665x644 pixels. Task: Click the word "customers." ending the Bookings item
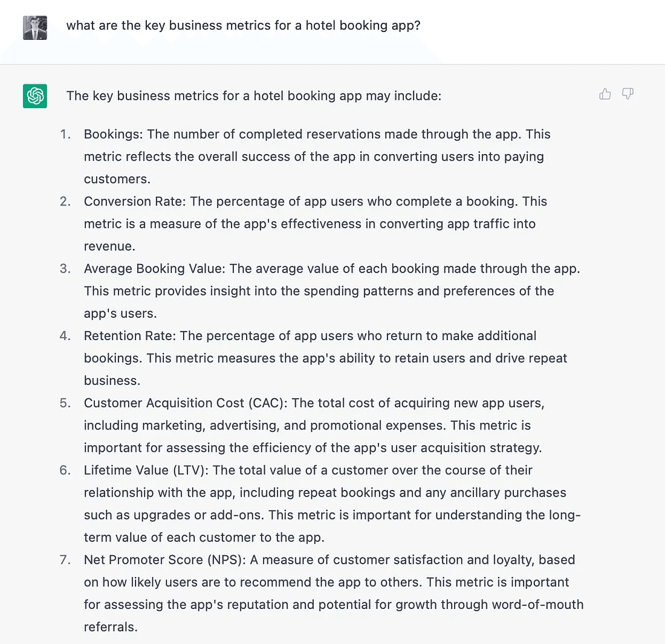click(117, 179)
